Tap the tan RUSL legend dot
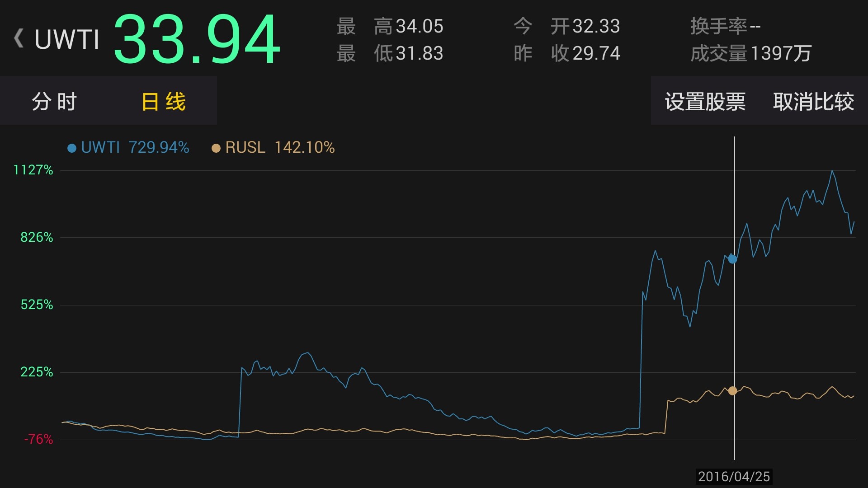Screen dimensions: 868x488 click(x=216, y=148)
